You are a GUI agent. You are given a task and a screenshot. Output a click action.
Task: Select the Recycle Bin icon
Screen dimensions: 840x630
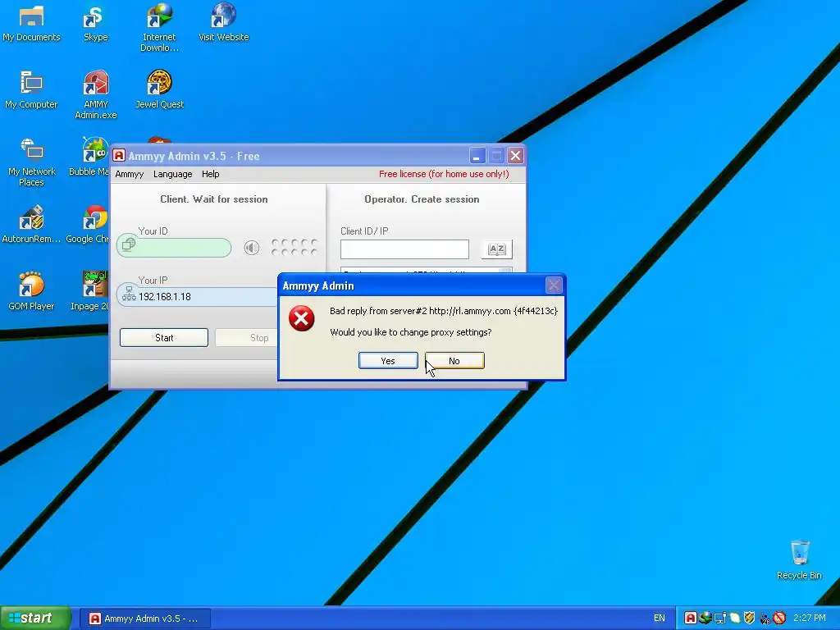pyautogui.click(x=799, y=560)
